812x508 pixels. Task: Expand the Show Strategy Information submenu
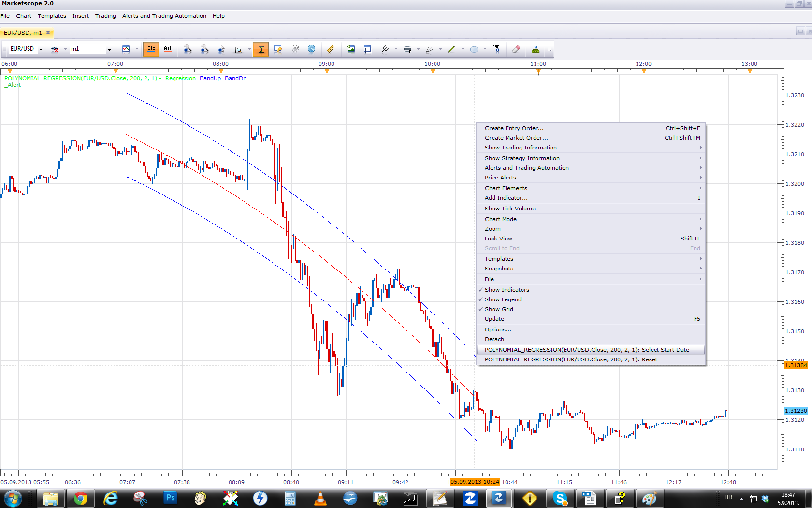[590, 158]
